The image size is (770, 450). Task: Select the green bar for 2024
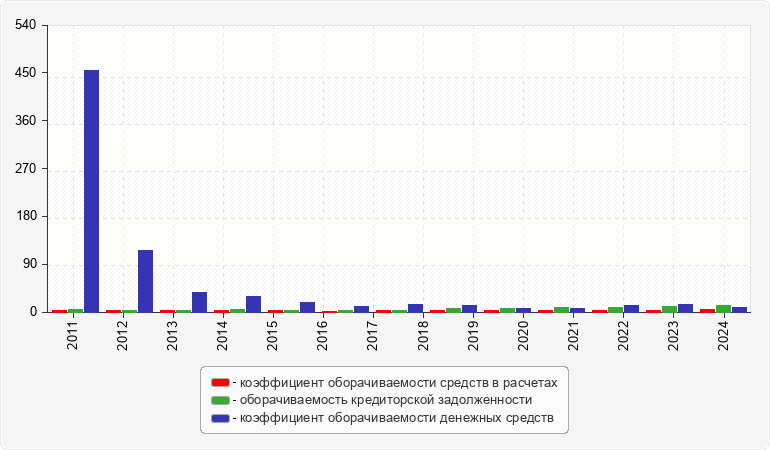tap(723, 308)
